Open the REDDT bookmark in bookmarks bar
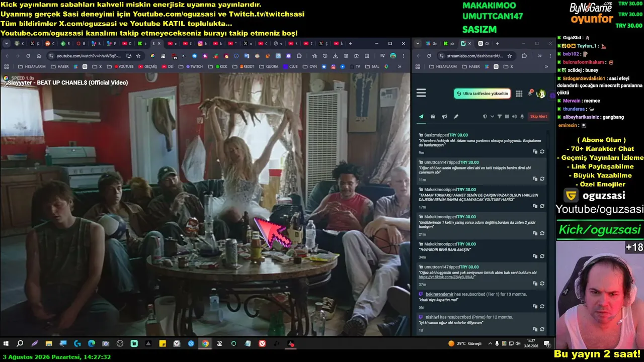This screenshot has width=644, height=362. pyautogui.click(x=248, y=66)
